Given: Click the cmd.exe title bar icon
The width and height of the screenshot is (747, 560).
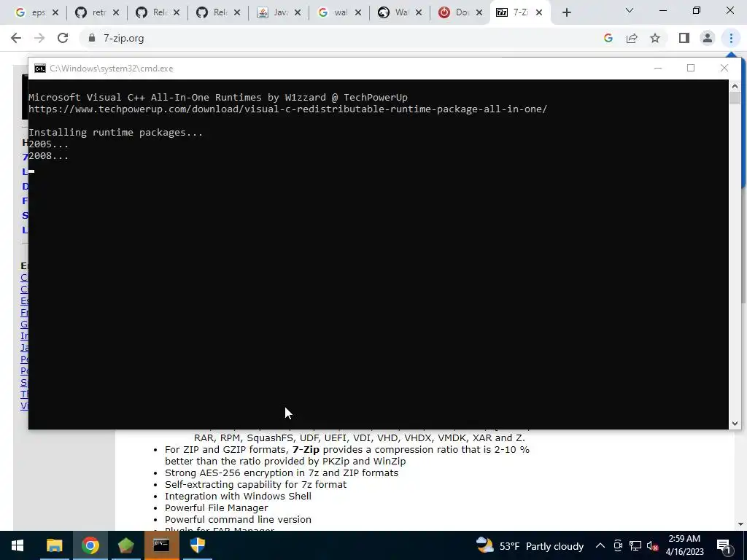Looking at the screenshot, I should click(40, 69).
